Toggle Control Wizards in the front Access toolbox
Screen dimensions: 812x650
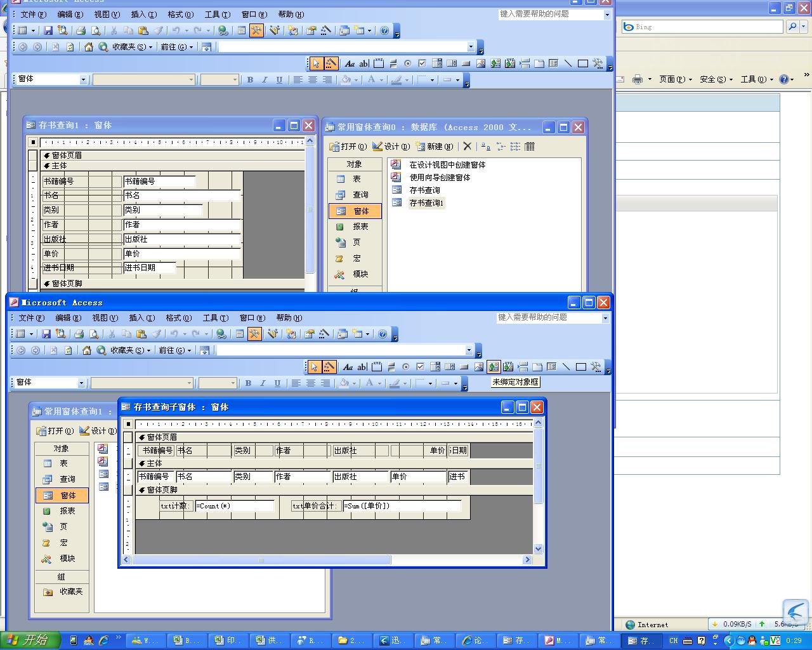click(x=329, y=367)
